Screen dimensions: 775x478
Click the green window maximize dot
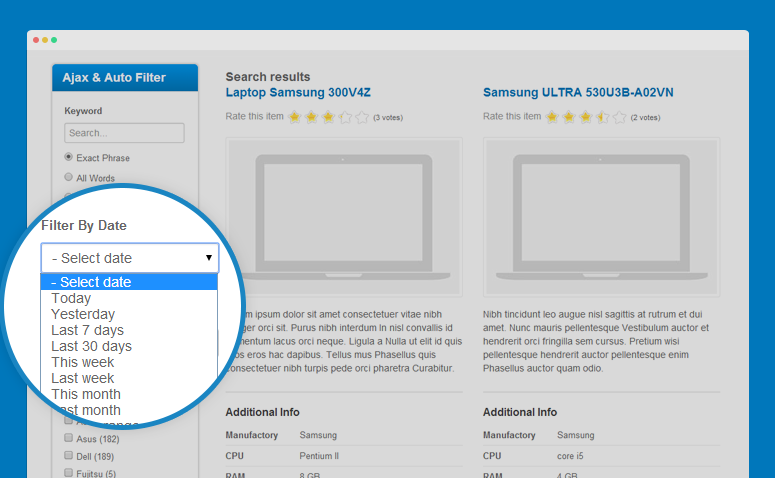tap(54, 40)
